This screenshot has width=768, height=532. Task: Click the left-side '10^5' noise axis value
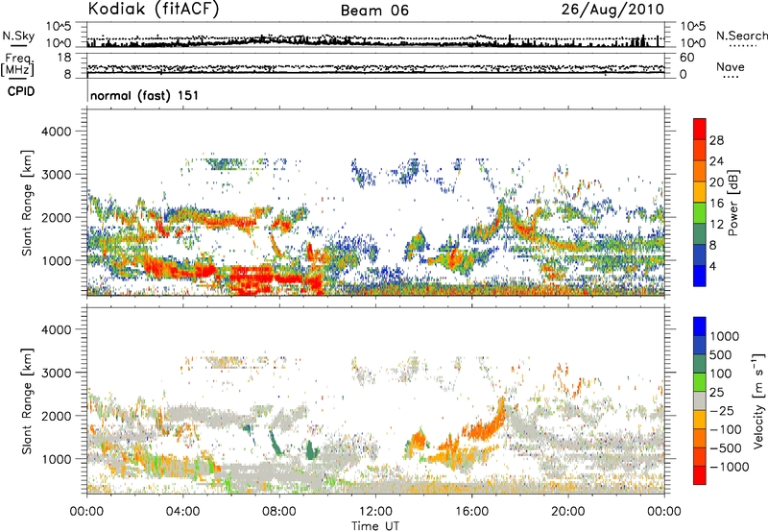(x=59, y=27)
